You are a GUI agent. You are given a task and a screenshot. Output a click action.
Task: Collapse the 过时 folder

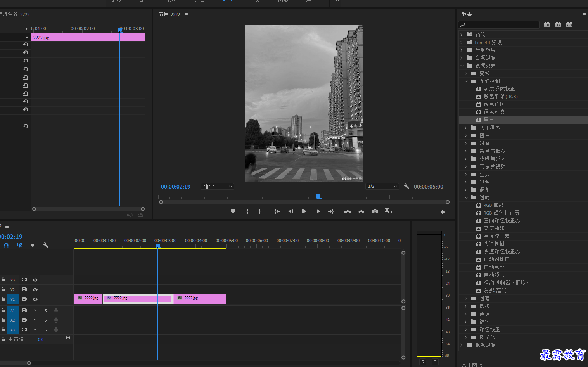point(466,197)
